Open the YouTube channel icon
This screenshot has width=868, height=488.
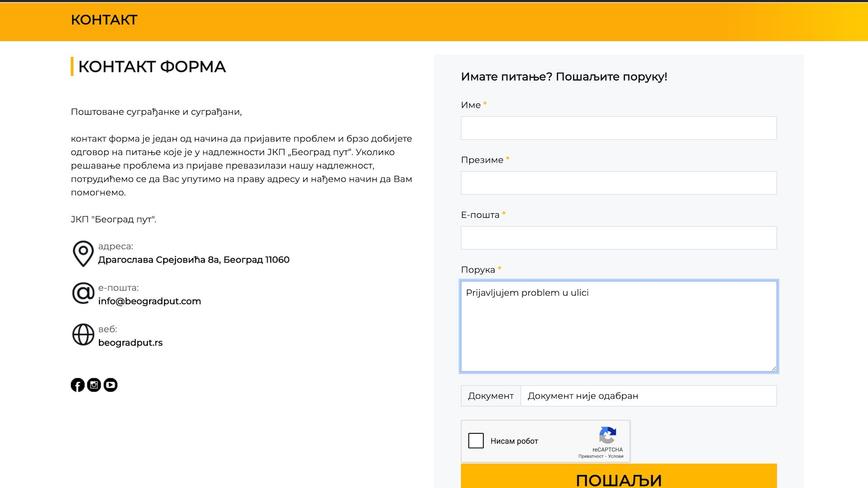tap(110, 385)
